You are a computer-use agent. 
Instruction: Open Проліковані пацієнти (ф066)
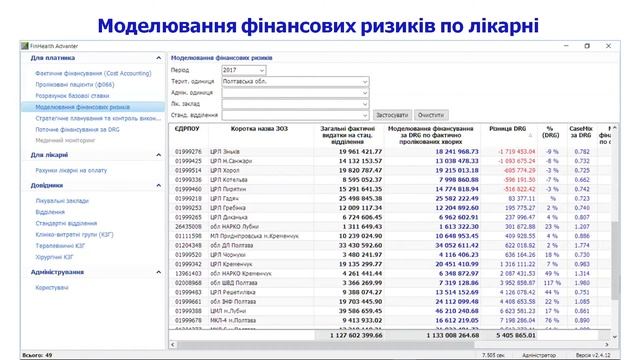pos(75,84)
